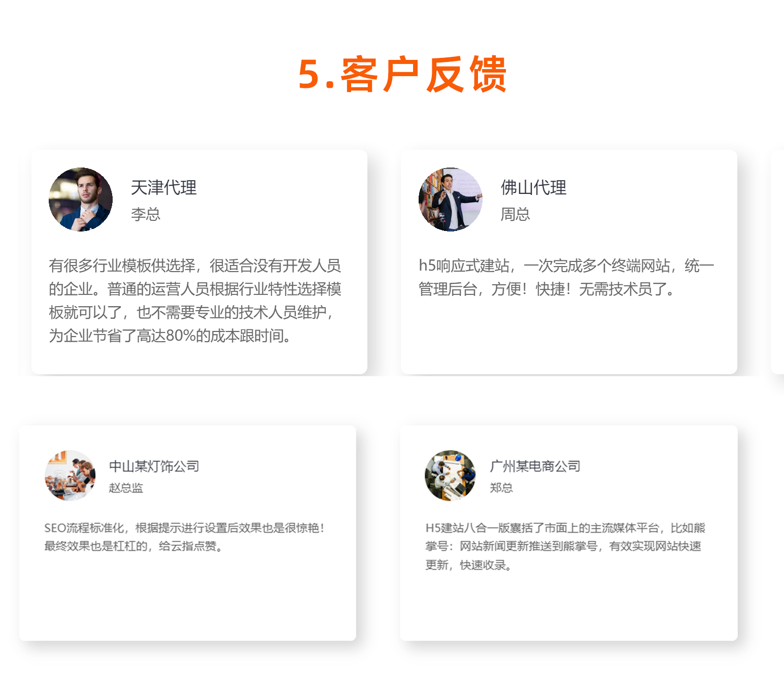Image resolution: width=784 pixels, height=695 pixels.
Task: Click the Tianjin agent's industry templates review
Action: tap(195, 301)
